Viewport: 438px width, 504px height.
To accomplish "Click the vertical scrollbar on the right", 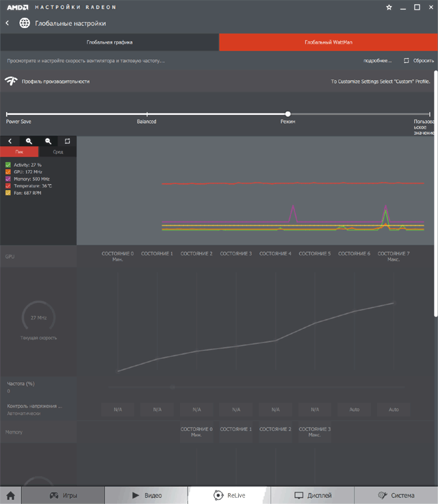I will pos(435,191).
